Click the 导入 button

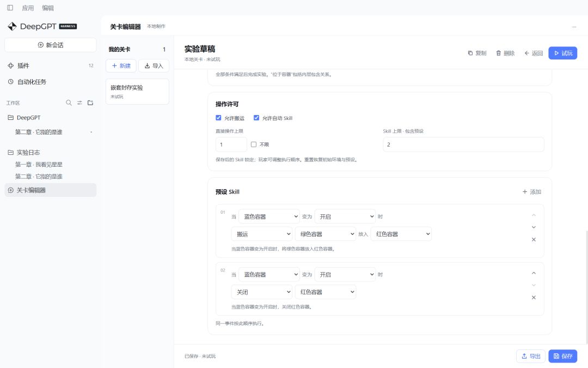[154, 66]
